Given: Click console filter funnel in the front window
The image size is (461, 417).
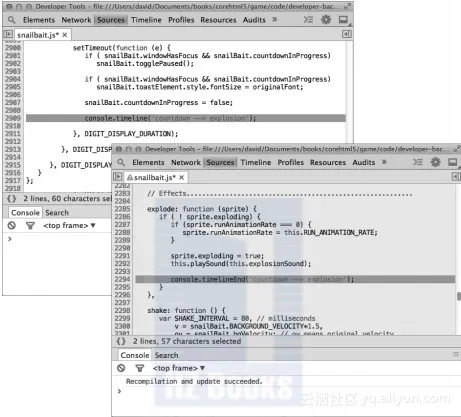Looking at the screenshot, I should click(140, 368).
